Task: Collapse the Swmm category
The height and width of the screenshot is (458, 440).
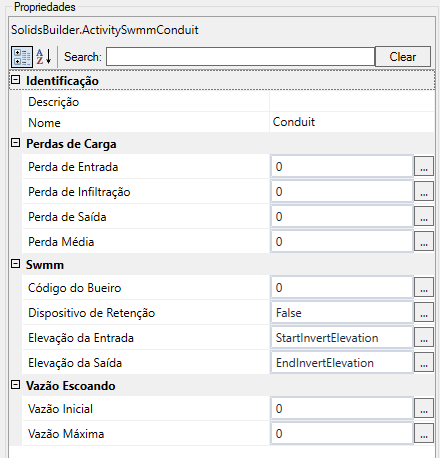Action: click(x=16, y=264)
